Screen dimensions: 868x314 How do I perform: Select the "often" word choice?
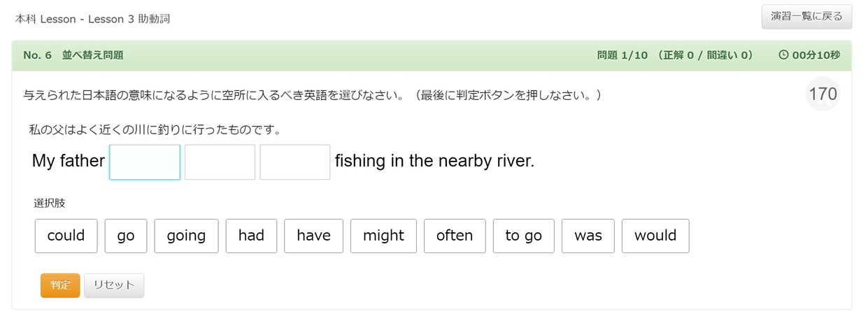pyautogui.click(x=455, y=236)
